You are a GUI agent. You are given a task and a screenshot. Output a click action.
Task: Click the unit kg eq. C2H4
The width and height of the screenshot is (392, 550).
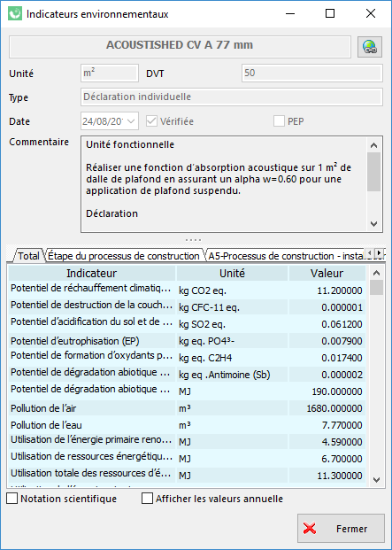click(205, 358)
